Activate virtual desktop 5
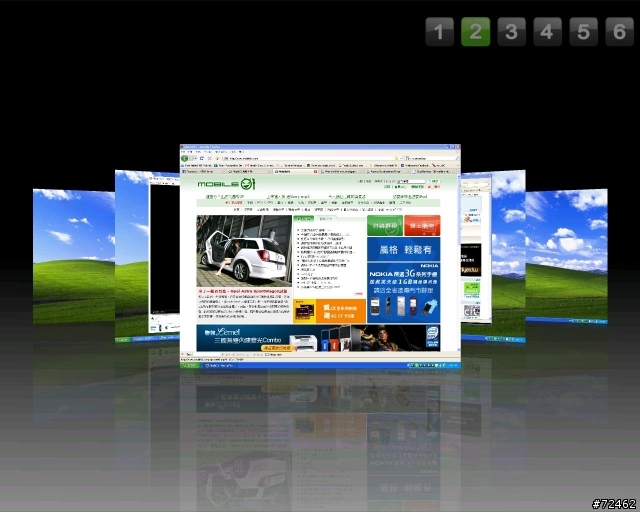The width and height of the screenshot is (640, 512). [583, 31]
